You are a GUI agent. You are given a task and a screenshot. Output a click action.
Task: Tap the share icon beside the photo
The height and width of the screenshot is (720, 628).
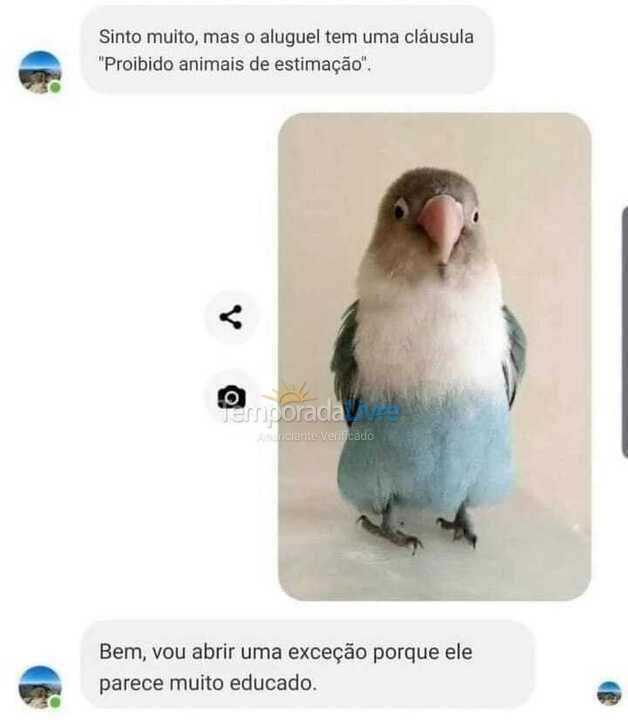[231, 317]
